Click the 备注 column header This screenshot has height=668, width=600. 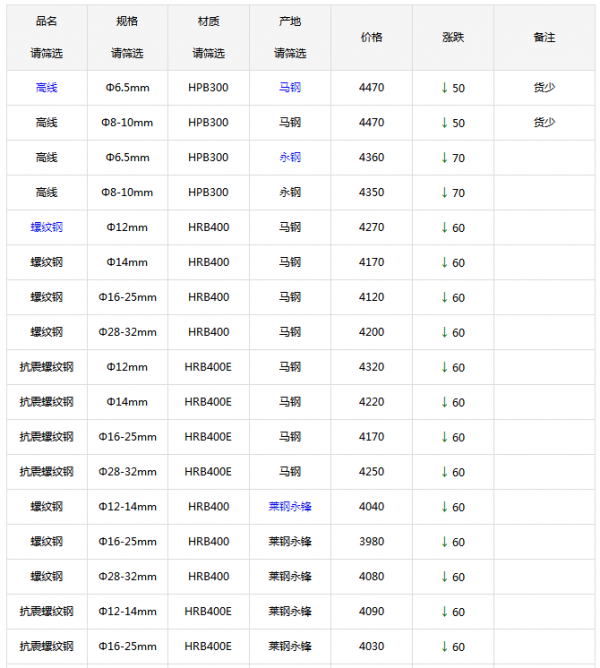pos(544,37)
